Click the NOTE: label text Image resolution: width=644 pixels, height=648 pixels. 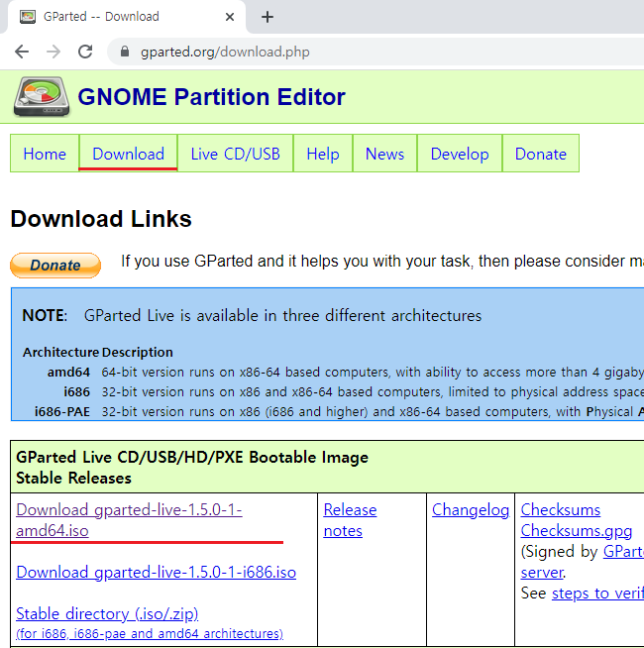[45, 316]
